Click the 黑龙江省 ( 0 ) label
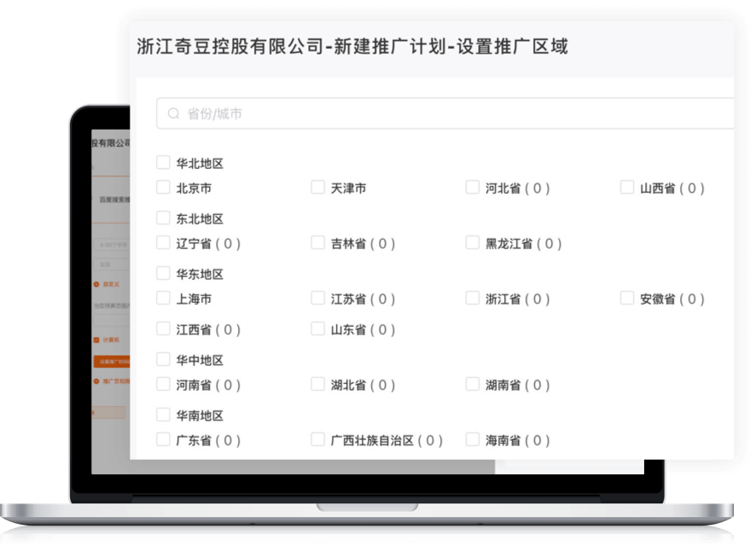 524,244
